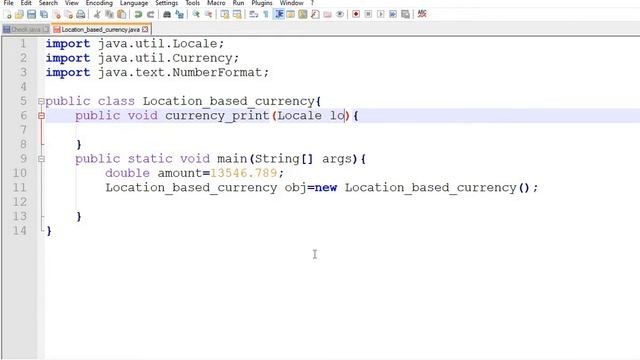Close the Location_based_currency.java tab

(145, 29)
